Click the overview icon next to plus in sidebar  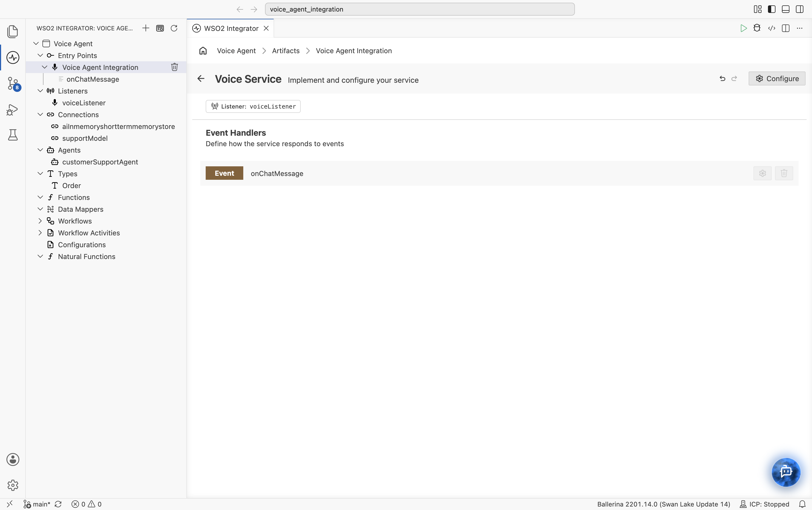pyautogui.click(x=160, y=28)
